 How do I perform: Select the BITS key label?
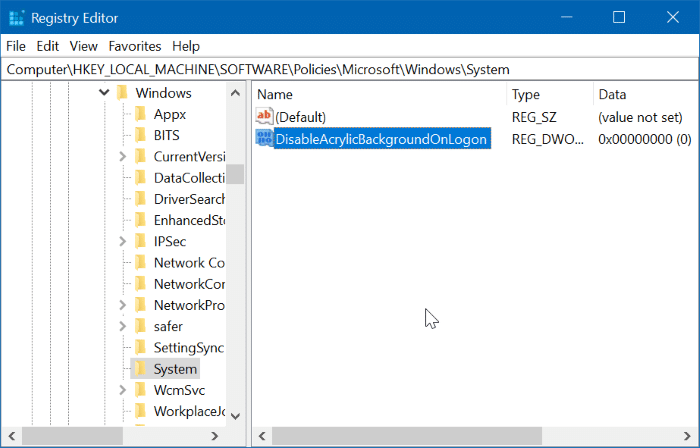tap(167, 135)
